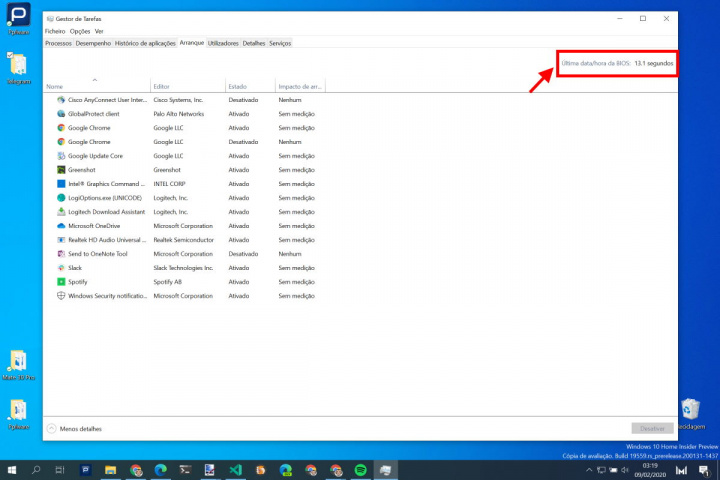This screenshot has height=480, width=720.
Task: Select the Spotify icon in startup list
Action: [x=61, y=282]
